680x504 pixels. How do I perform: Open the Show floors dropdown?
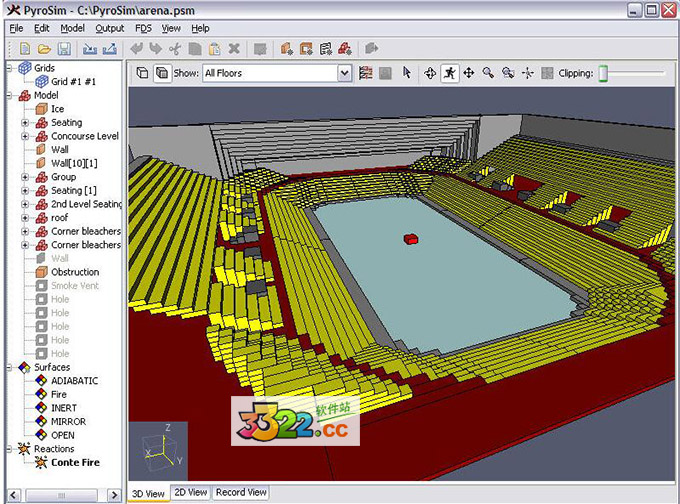[344, 73]
